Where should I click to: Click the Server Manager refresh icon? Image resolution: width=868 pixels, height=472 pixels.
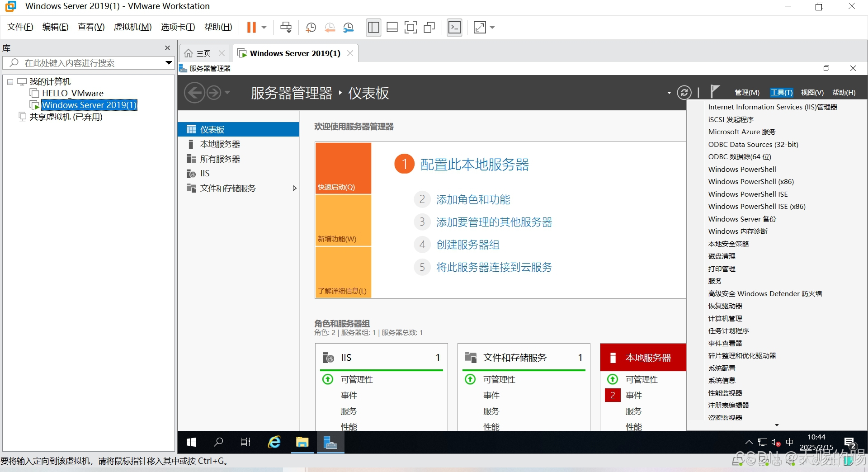pyautogui.click(x=684, y=93)
